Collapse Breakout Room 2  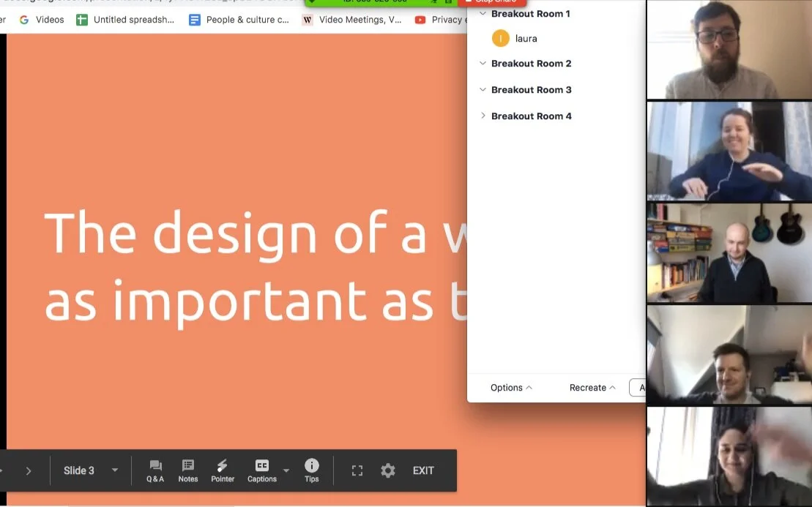pyautogui.click(x=483, y=63)
